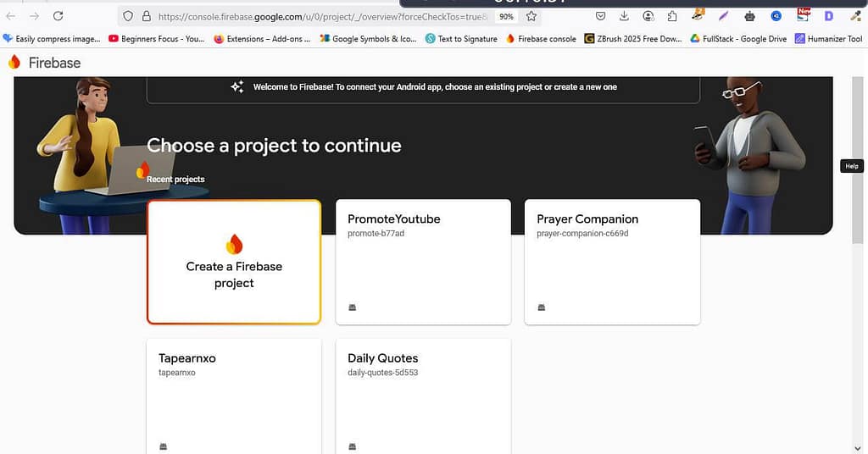This screenshot has width=868, height=454.
Task: Click the prayer-companion-c669d project ID text
Action: coord(582,234)
